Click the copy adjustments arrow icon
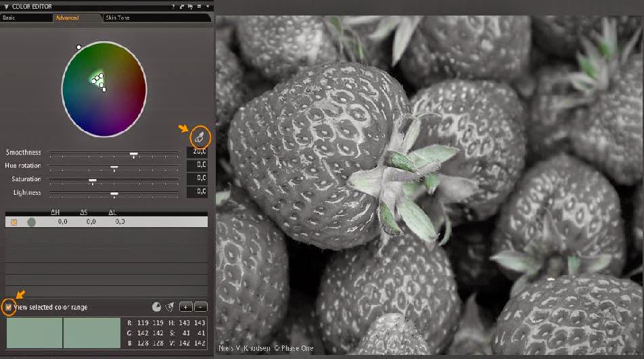 [190, 7]
